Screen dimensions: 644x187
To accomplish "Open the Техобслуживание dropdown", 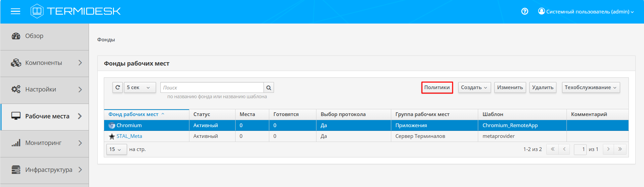I will click(590, 87).
